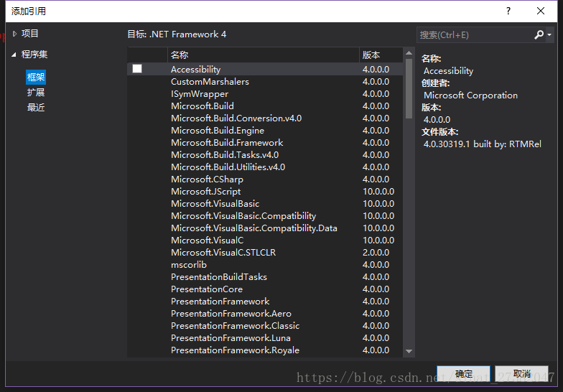
Task: Click the 取消 button
Action: 521,373
